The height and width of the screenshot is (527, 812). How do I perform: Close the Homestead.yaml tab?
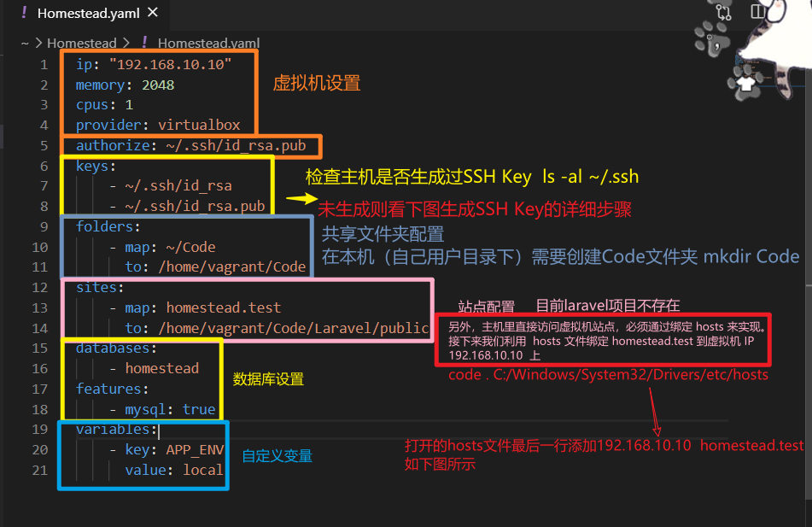coord(153,13)
